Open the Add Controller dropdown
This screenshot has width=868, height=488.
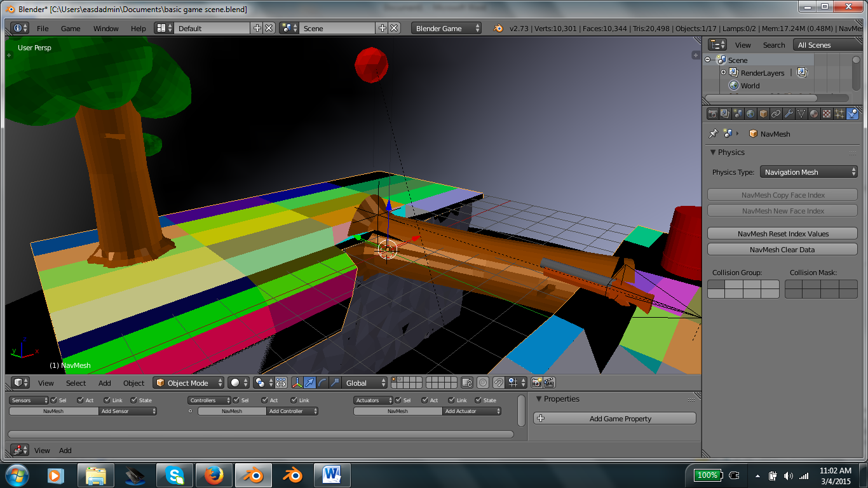pyautogui.click(x=292, y=411)
